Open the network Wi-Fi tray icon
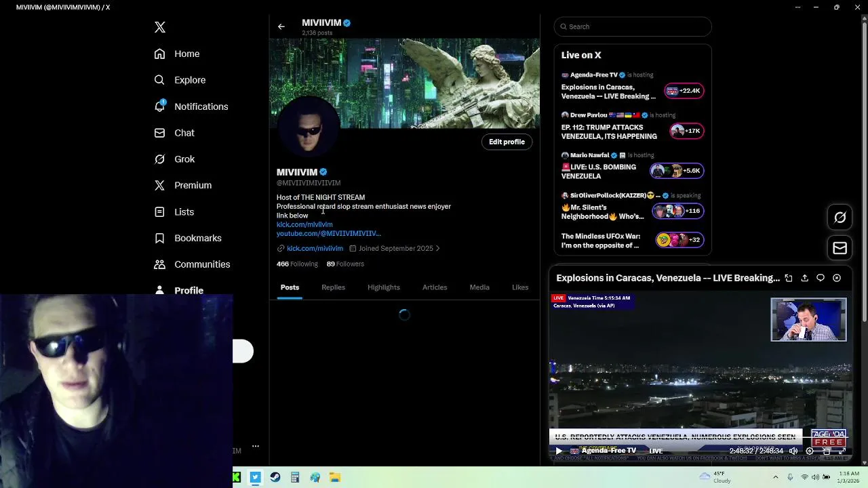Screen dimensions: 868x488 click(x=804, y=477)
